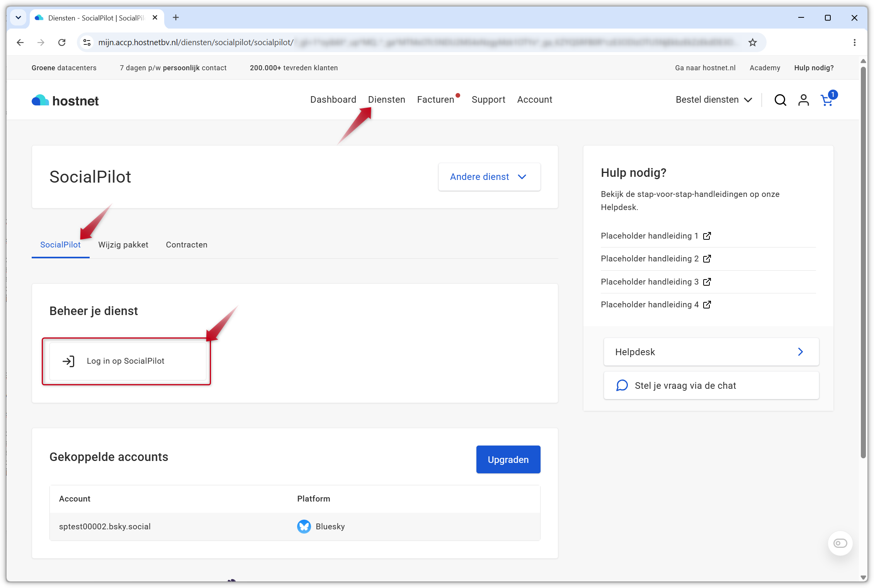
Task: Go back to the previous page
Action: tap(20, 42)
